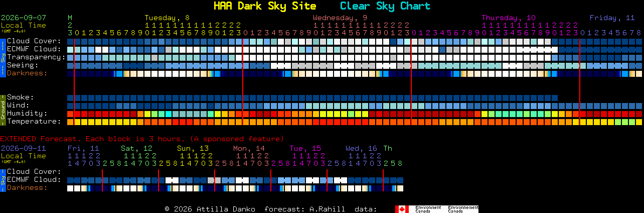644x213 pixels.
Task: Select the Wind row label
Action: point(18,105)
